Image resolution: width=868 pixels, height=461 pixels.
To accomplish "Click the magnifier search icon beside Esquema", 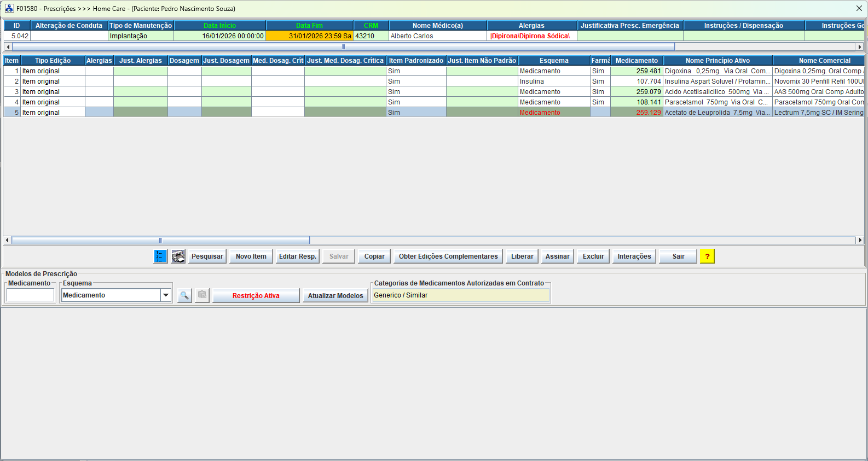I will coord(184,295).
